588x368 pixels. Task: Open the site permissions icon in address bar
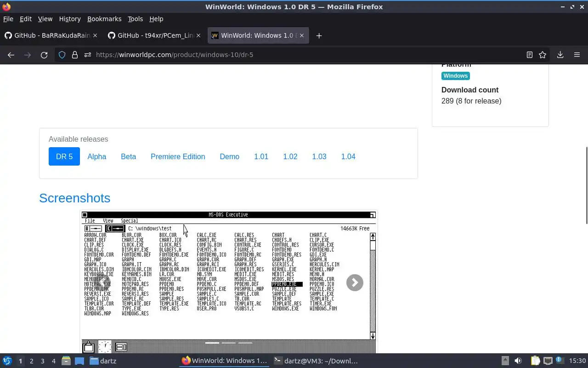(87, 55)
